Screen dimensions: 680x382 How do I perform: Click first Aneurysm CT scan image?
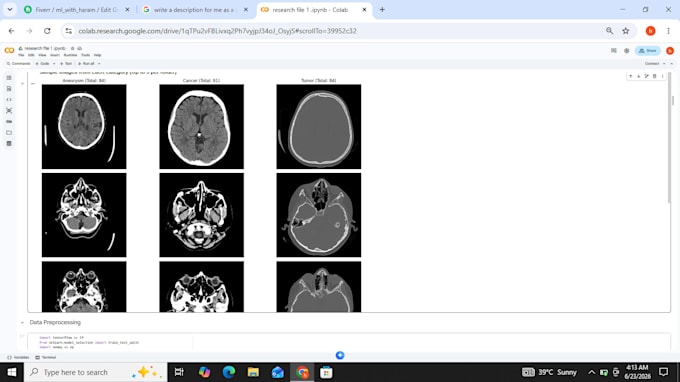point(84,127)
